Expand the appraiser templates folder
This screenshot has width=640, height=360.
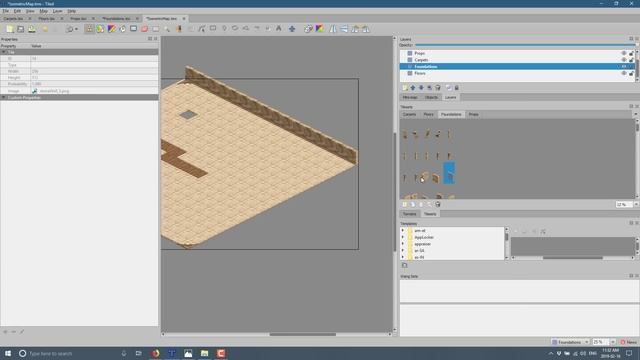[x=403, y=244]
